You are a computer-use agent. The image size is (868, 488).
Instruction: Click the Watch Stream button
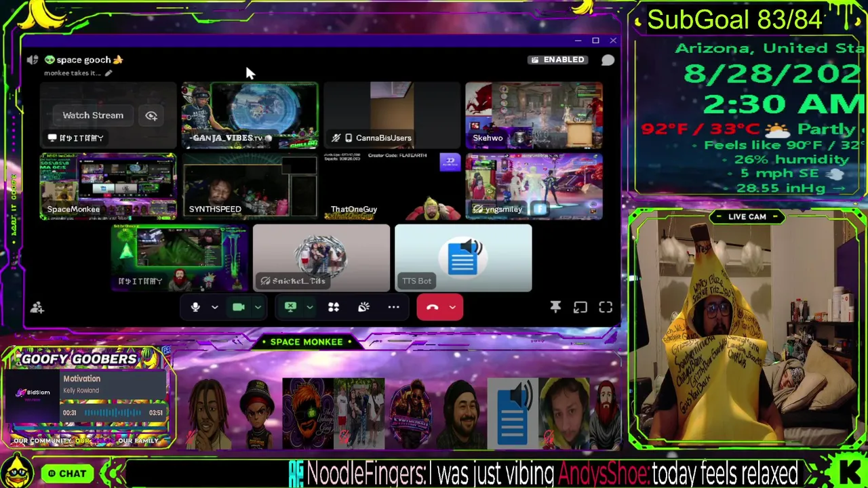pyautogui.click(x=93, y=115)
